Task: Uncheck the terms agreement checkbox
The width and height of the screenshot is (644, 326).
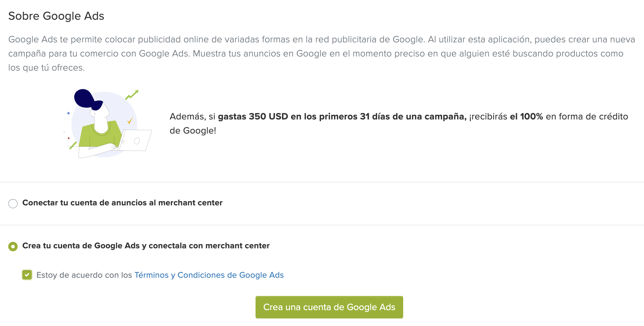Action: 27,275
